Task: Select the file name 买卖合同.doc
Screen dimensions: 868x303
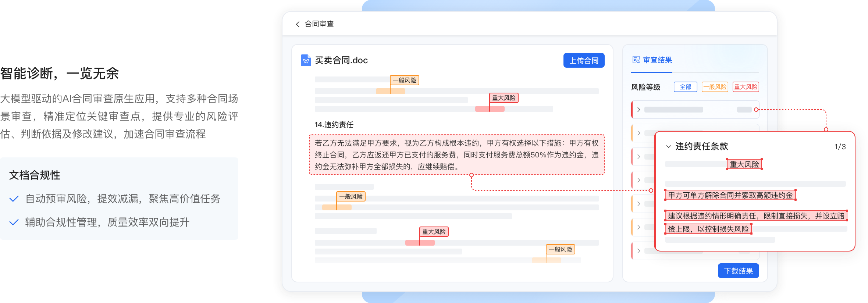Action: click(341, 60)
